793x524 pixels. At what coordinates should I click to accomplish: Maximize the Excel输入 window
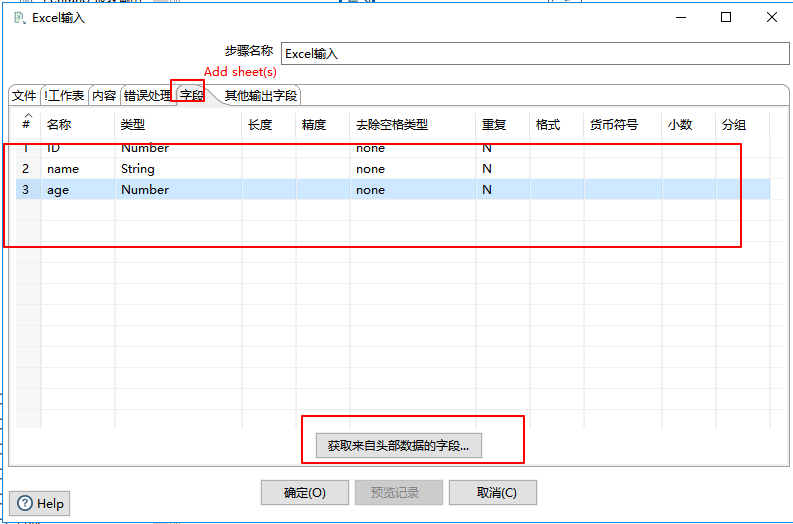pos(726,17)
